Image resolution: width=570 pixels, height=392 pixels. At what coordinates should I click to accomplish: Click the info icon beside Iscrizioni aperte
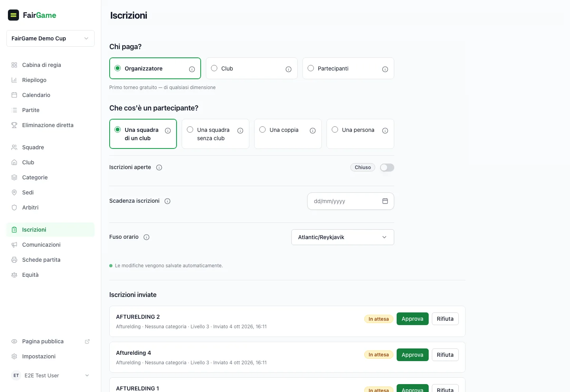(x=159, y=167)
